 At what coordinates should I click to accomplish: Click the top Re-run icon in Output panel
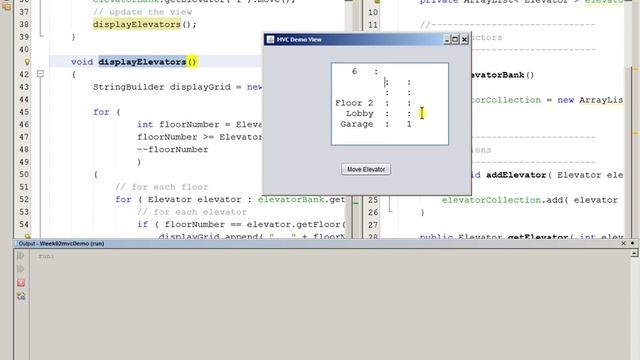click(x=21, y=256)
